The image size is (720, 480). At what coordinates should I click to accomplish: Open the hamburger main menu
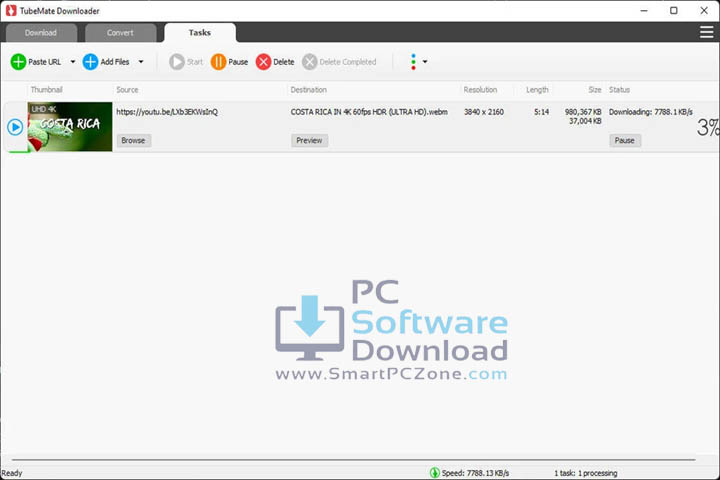coord(706,32)
